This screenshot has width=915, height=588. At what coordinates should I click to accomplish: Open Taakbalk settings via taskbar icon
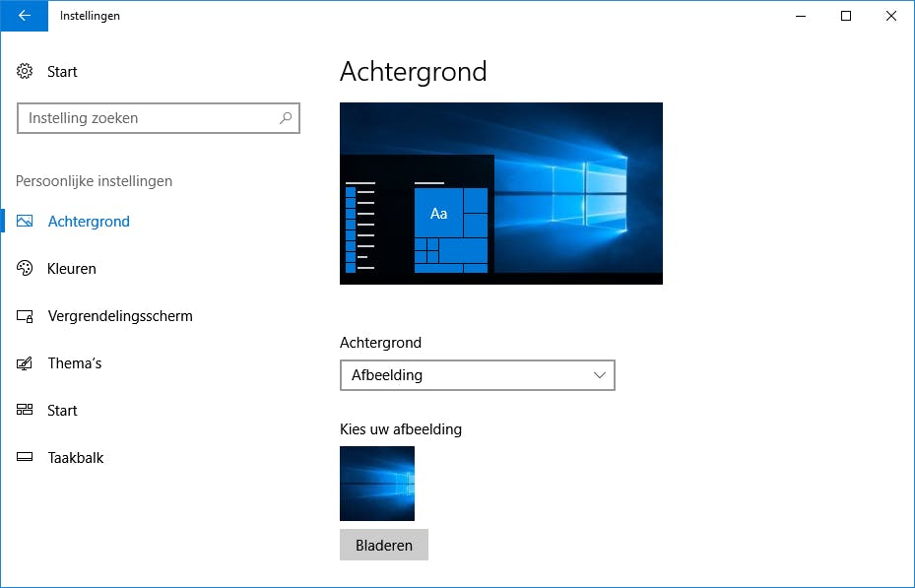click(x=24, y=457)
